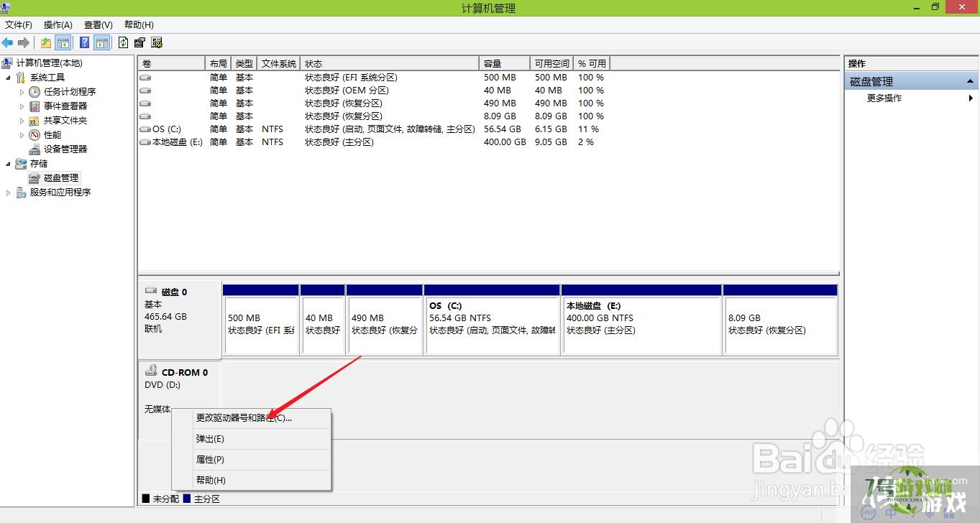
Task: Open the 查看(V) menu
Action: point(99,25)
